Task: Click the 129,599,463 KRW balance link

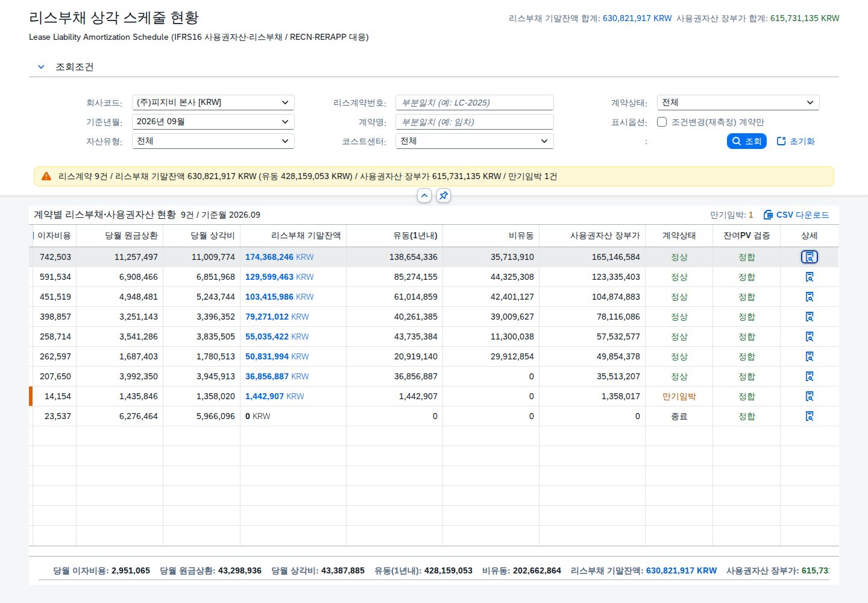Action: (279, 277)
